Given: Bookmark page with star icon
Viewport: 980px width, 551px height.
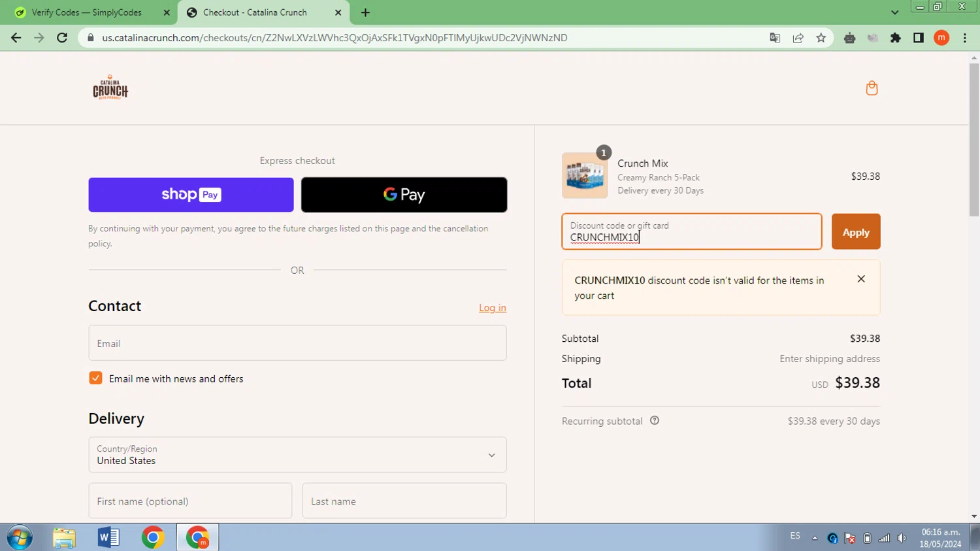Looking at the screenshot, I should [821, 38].
